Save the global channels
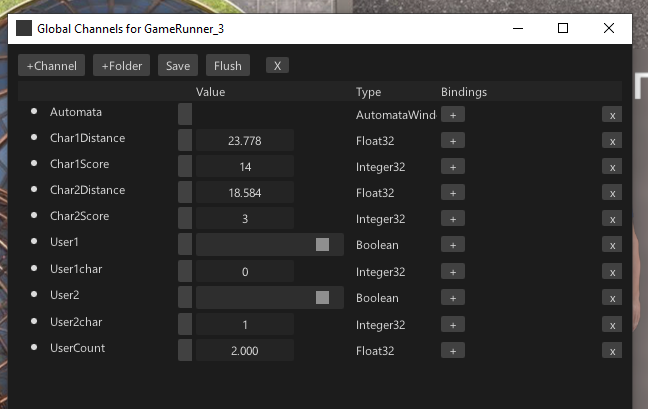 tap(178, 65)
